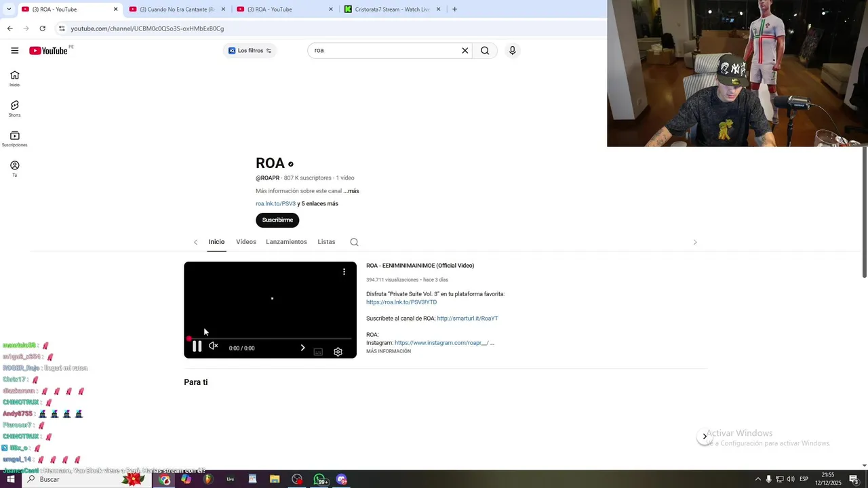Skip to the next video in the player

(302, 348)
